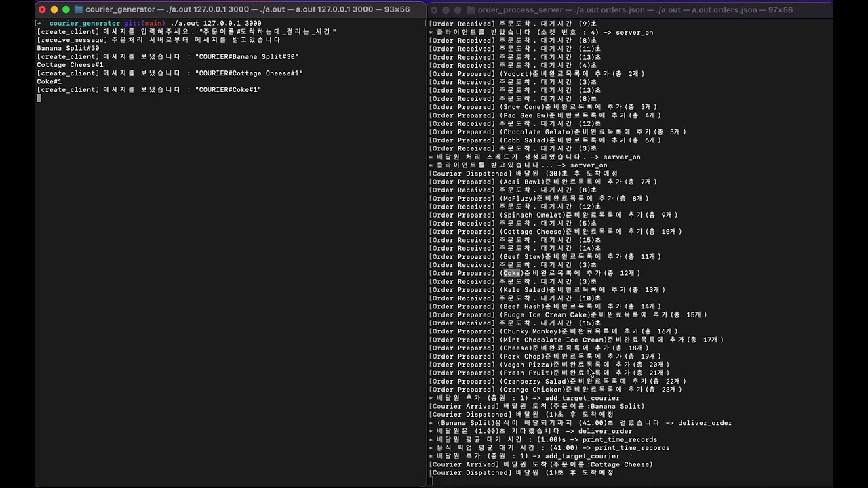
Task: Click the git:(main) branch label in prompt
Action: coord(144,24)
